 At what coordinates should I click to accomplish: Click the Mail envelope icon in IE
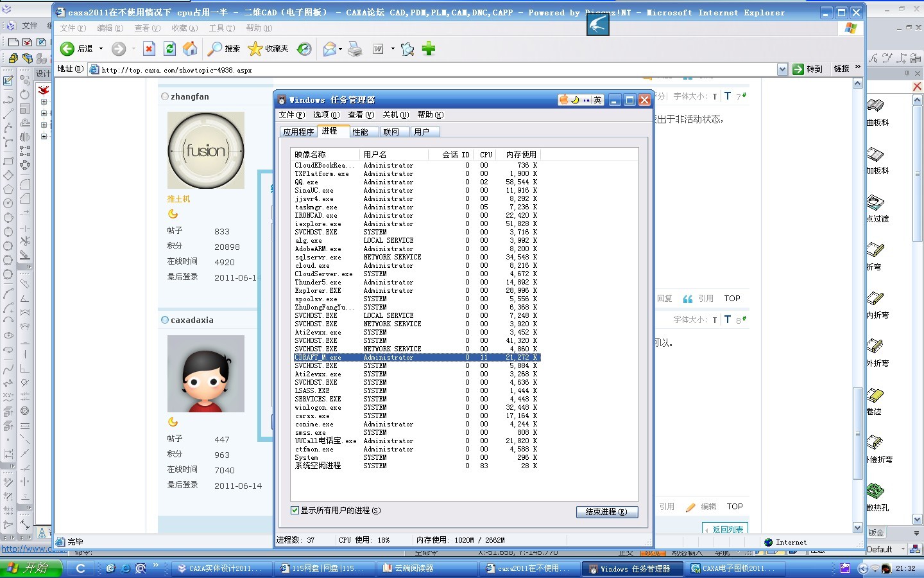point(329,49)
